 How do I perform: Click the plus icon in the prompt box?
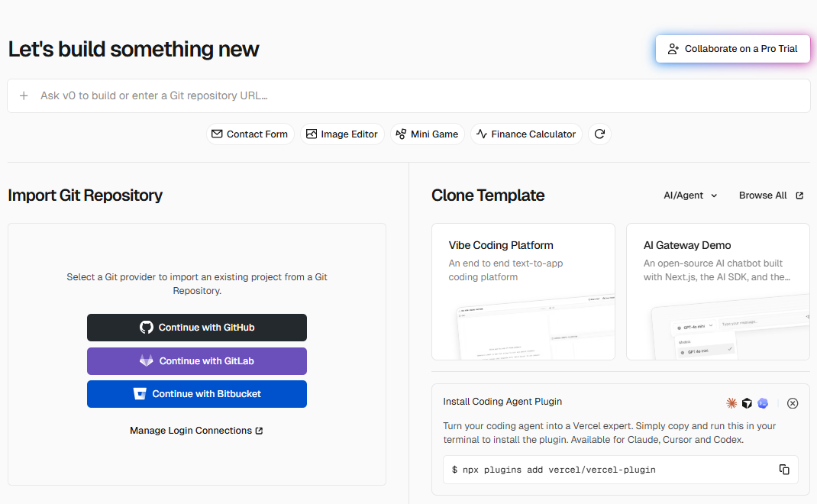click(x=24, y=96)
